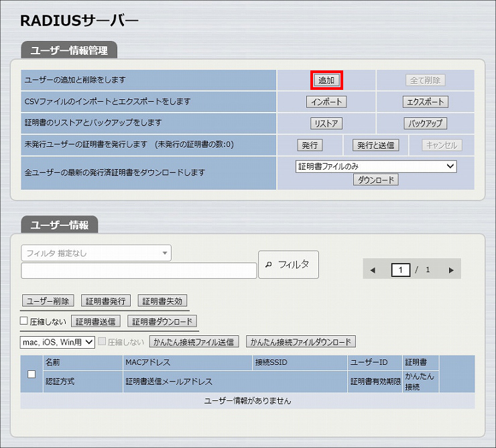Image resolution: width=496 pixels, height=448 pixels.
Task: Click the 発行と送信 button
Action: point(375,146)
